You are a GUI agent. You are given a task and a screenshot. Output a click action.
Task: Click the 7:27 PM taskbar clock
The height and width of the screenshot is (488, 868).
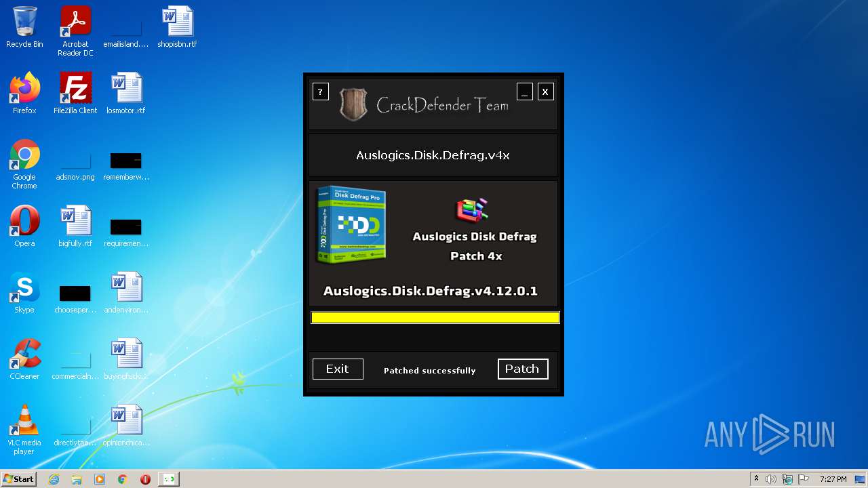pyautogui.click(x=833, y=479)
